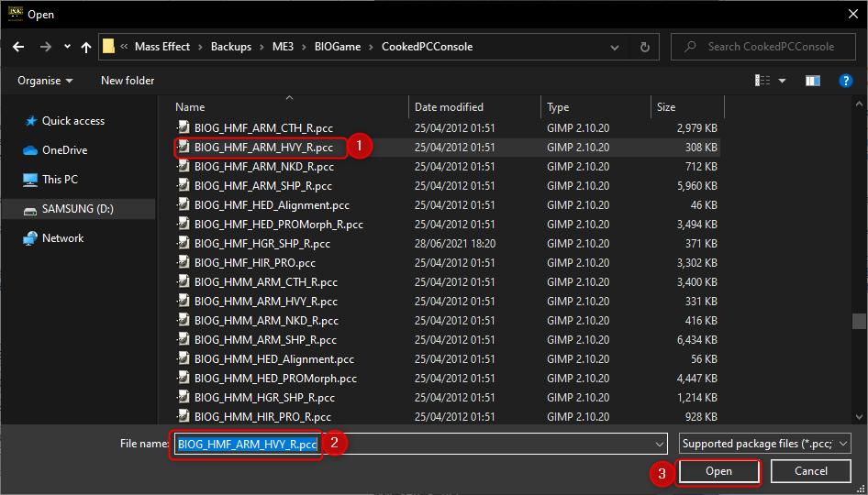868x495 pixels.
Task: Click CookedPCConsole breadcrumb segment
Action: [427, 47]
